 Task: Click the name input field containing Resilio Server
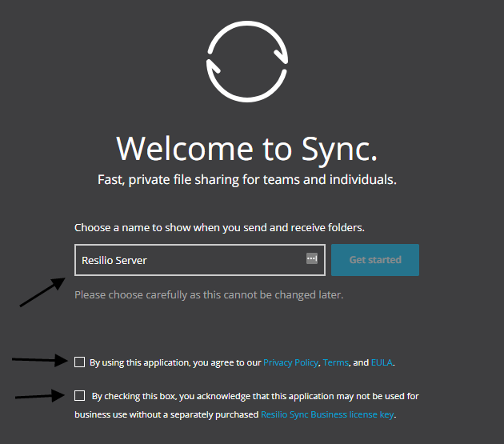pyautogui.click(x=200, y=260)
